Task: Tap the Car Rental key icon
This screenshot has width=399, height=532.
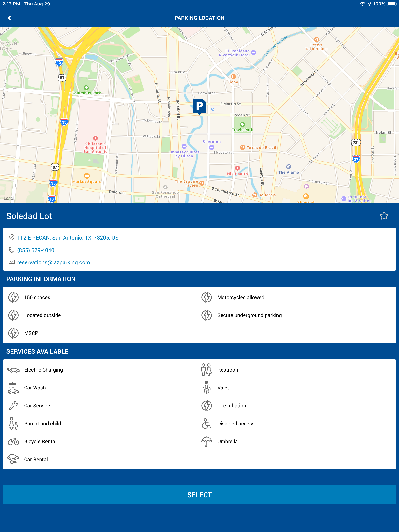Action: coord(13,459)
